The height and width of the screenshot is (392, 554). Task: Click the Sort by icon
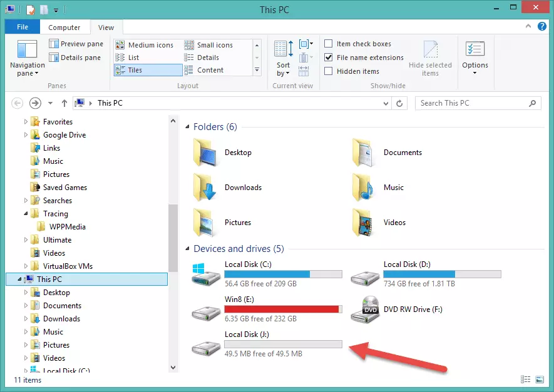283,51
